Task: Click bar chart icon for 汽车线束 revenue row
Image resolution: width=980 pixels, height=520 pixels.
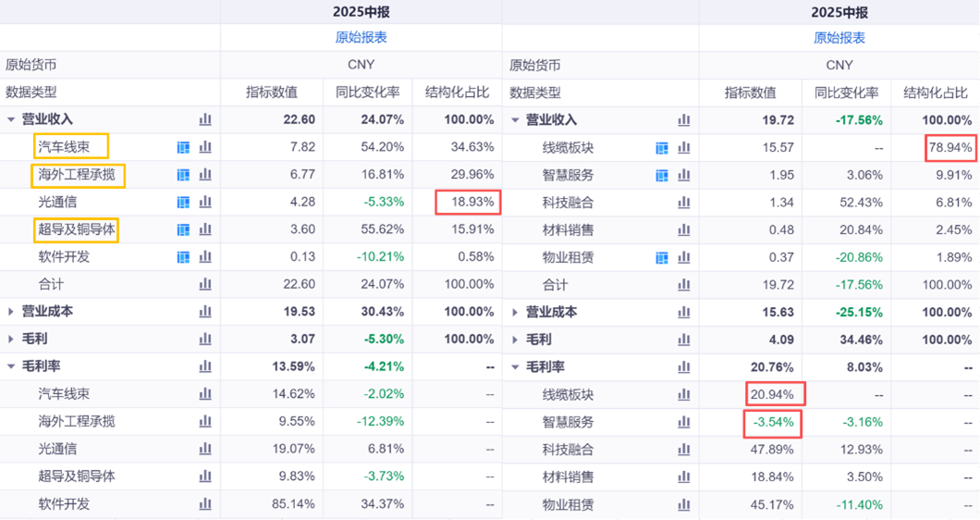Action: coord(205,147)
